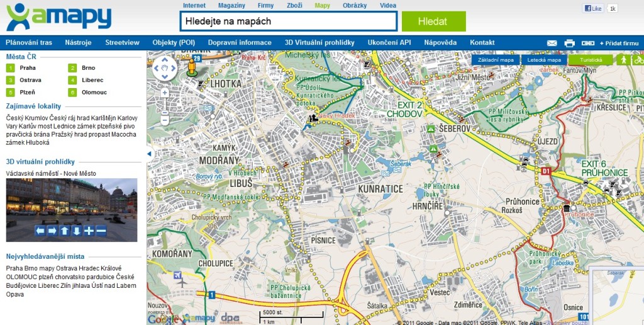Image resolution: width=644 pixels, height=325 pixels.
Task: Zoom in on the panorama with plus
Action: (89, 231)
